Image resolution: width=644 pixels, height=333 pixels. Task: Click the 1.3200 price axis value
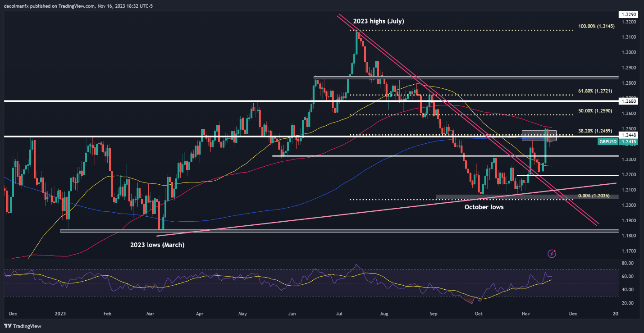tap(628, 22)
